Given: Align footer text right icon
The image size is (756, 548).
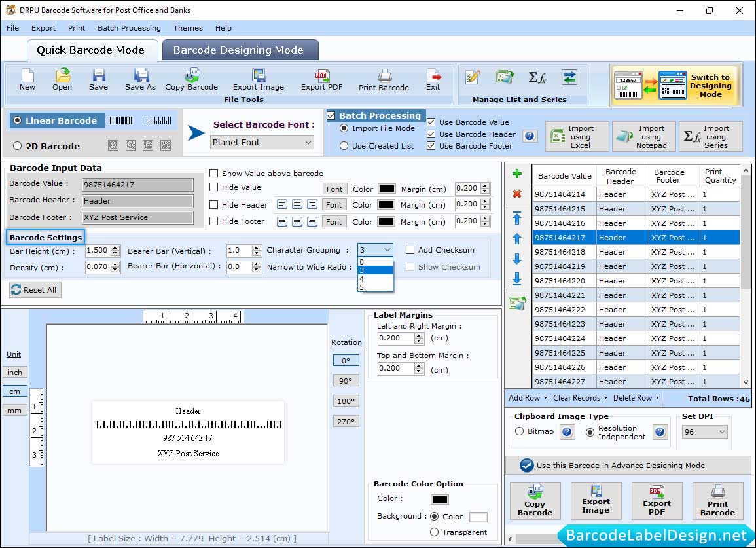Looking at the screenshot, I should 312,222.
